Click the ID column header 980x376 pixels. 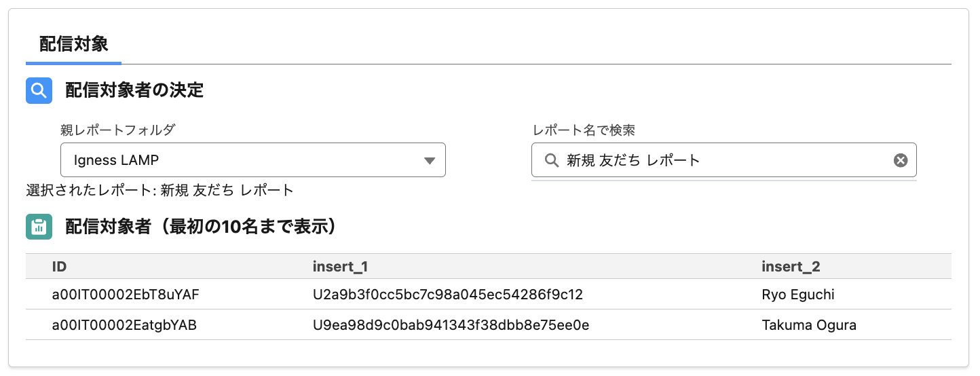[x=59, y=267]
